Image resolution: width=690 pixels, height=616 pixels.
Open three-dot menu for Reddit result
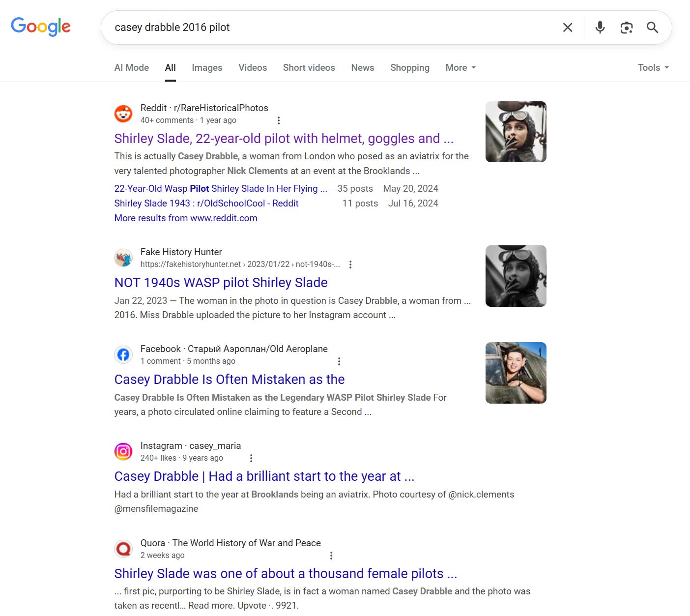(x=279, y=120)
